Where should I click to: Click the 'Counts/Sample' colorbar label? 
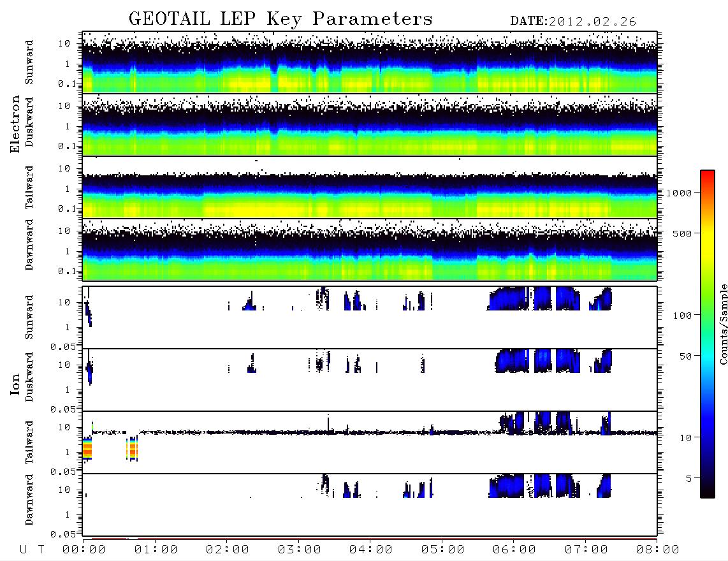(723, 324)
